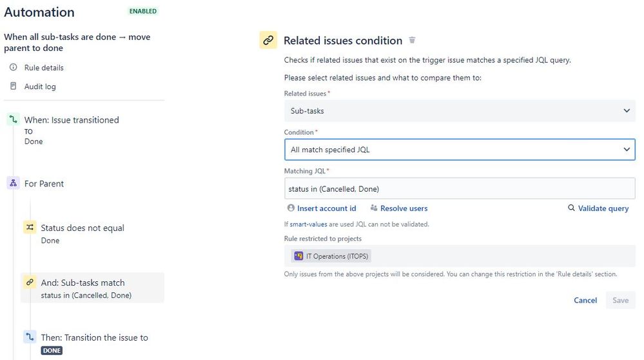
Task: Click into the Matching JQL field
Action: coord(460,188)
